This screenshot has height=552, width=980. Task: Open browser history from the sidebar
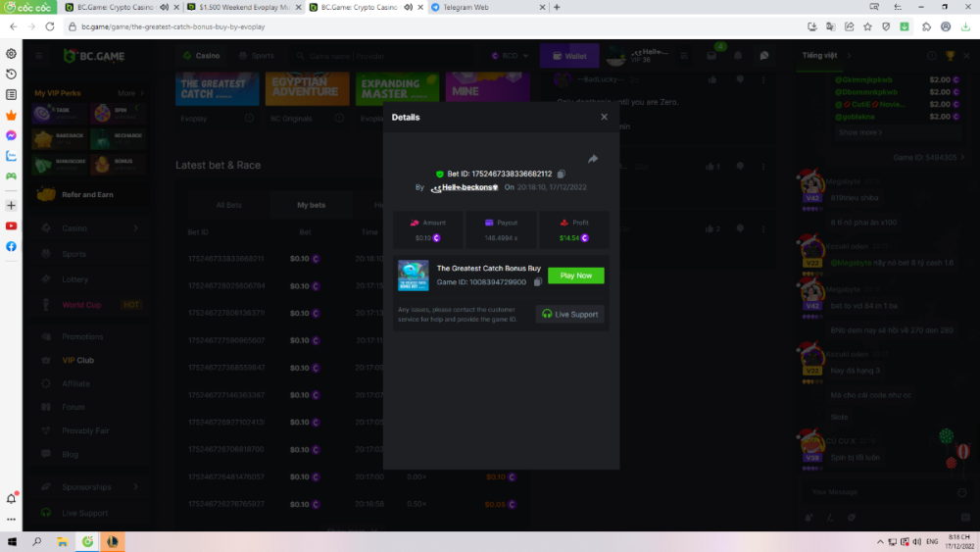tap(11, 74)
